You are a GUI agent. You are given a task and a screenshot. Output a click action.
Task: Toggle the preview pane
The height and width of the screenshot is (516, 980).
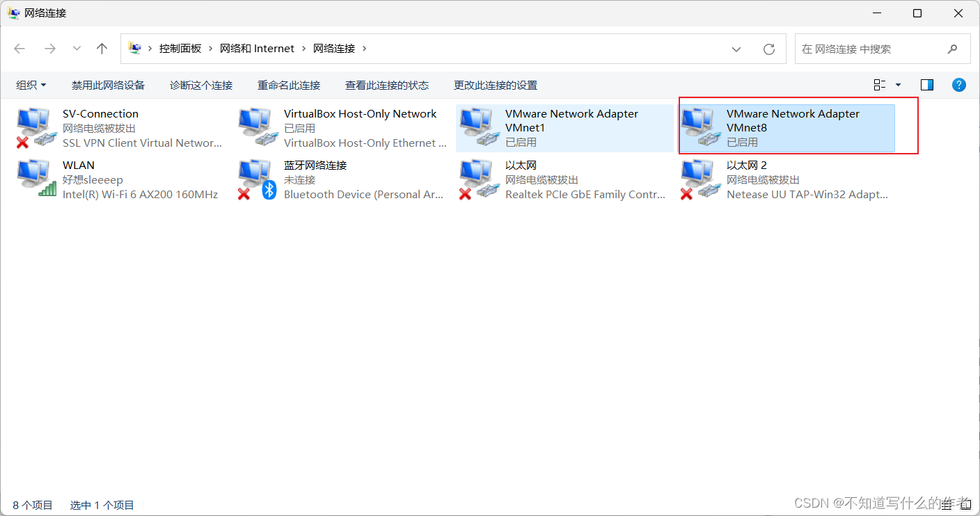926,85
